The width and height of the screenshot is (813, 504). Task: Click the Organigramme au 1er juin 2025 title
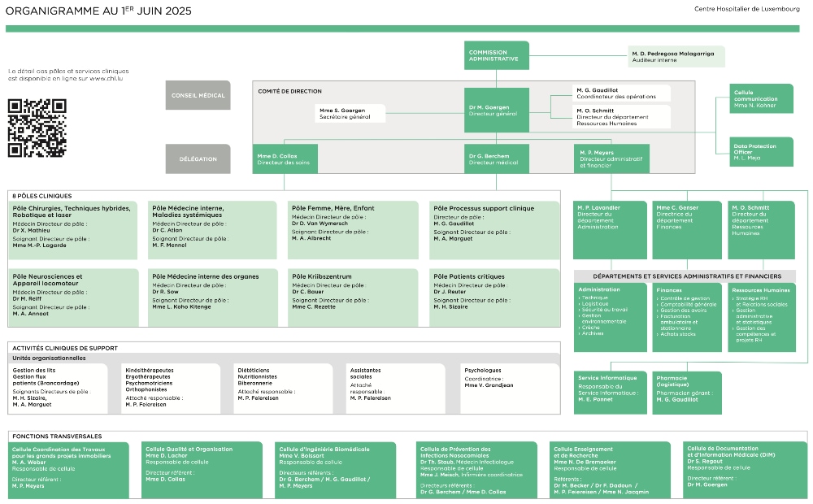pos(98,11)
